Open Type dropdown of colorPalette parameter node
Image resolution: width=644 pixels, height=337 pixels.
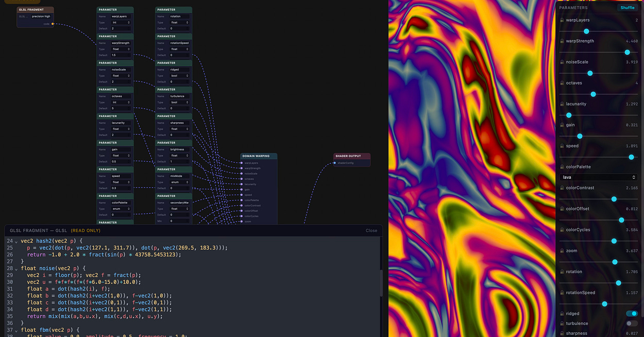(x=121, y=209)
